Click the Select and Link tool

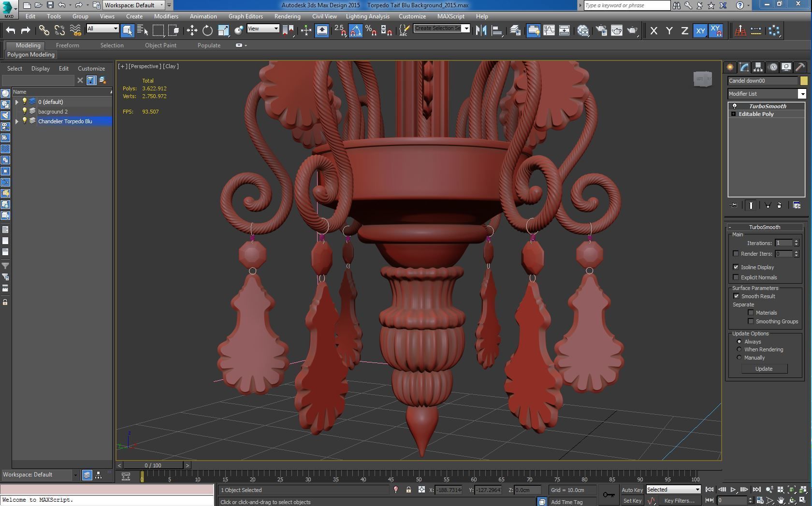[x=44, y=30]
